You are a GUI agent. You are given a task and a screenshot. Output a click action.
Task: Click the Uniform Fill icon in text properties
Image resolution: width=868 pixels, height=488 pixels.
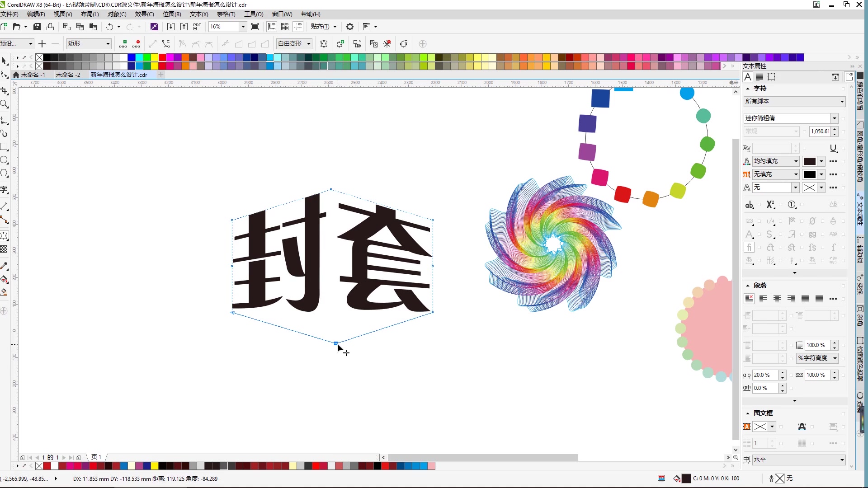pos(747,161)
